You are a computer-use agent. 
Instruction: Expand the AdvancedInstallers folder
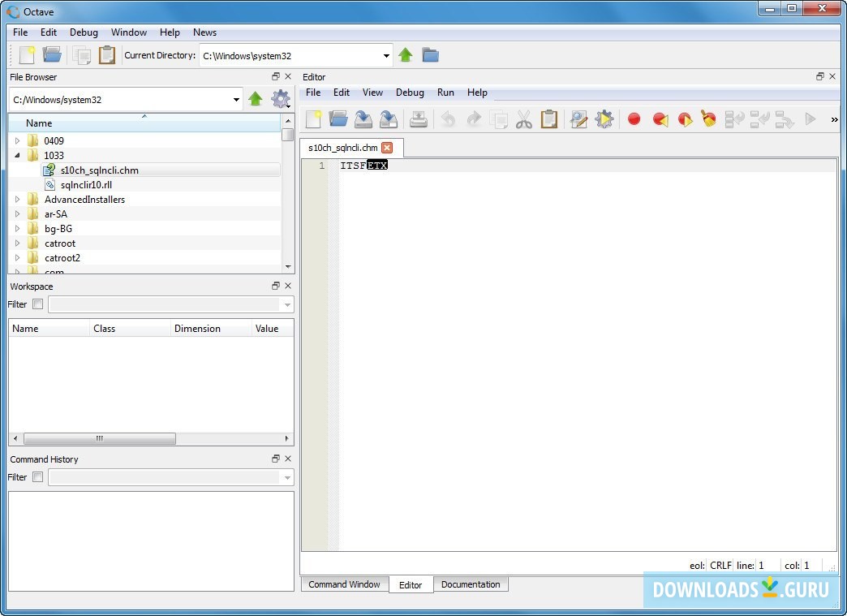[x=18, y=199]
